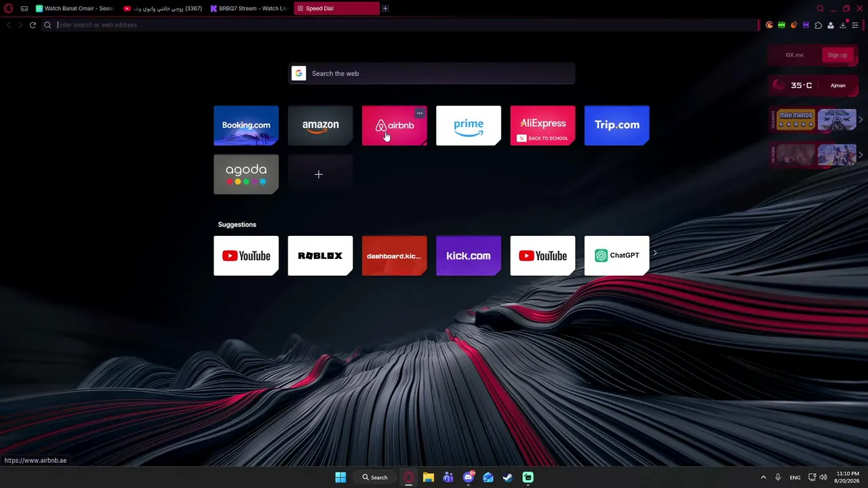Screen dimensions: 868x488
Task: Reload the page with the refresh icon
Action: [33, 25]
